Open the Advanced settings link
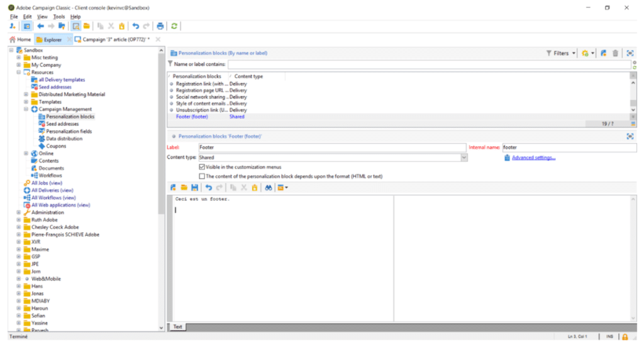 [533, 157]
